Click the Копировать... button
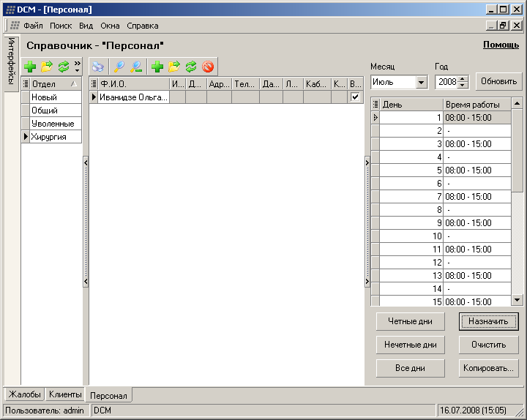Screen dimensions: 527x420 (488, 368)
